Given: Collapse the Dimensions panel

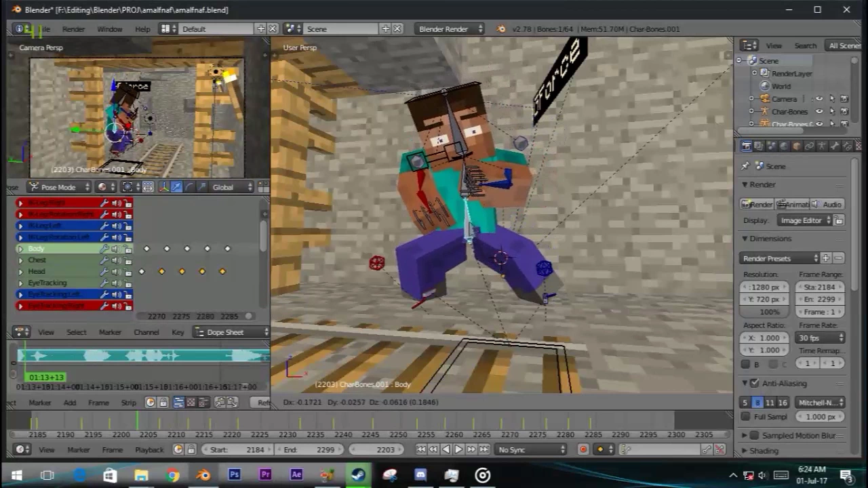Looking at the screenshot, I should pyautogui.click(x=745, y=239).
